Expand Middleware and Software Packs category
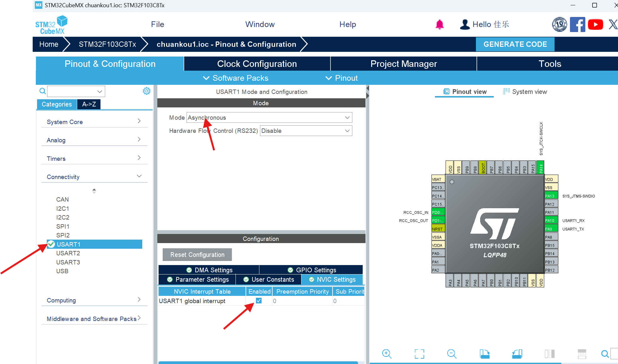 pyautogui.click(x=94, y=318)
